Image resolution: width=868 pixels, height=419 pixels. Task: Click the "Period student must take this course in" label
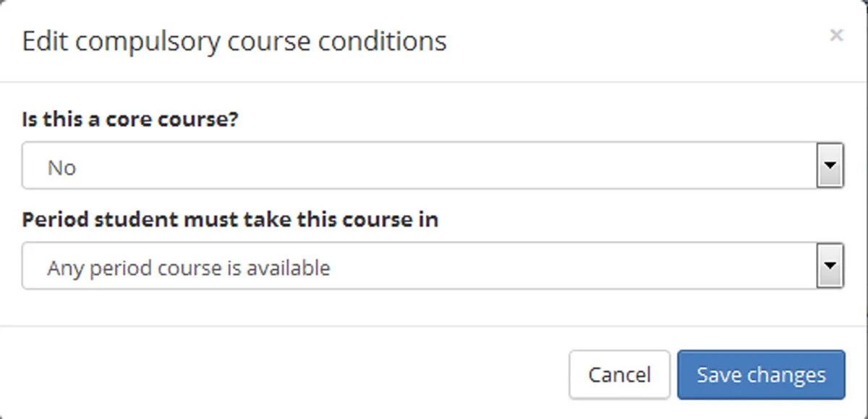(x=230, y=219)
